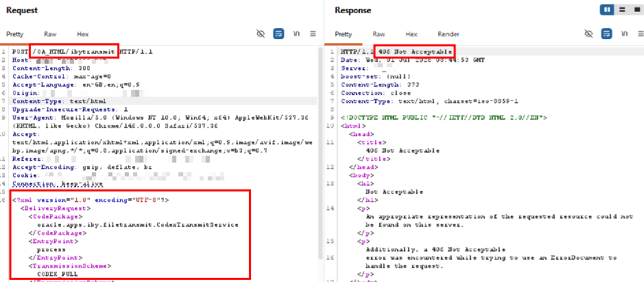Click the Host header line
The width and height of the screenshot is (644, 282).
coord(62,60)
